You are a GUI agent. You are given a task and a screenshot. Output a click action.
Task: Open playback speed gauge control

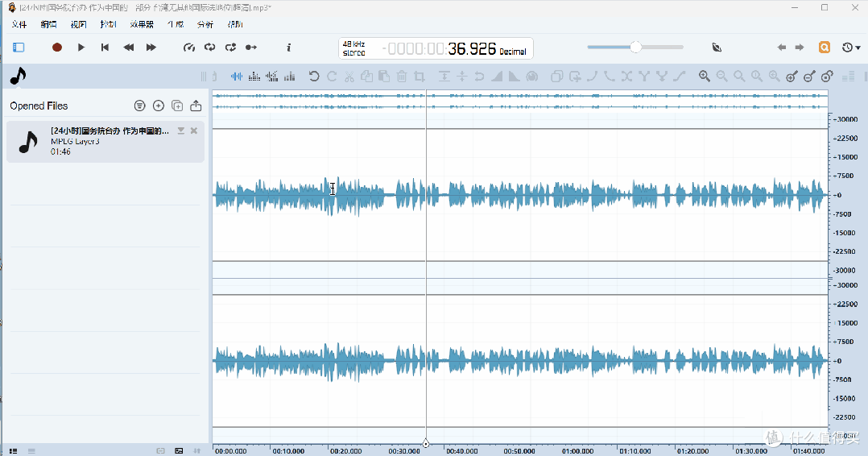point(188,48)
